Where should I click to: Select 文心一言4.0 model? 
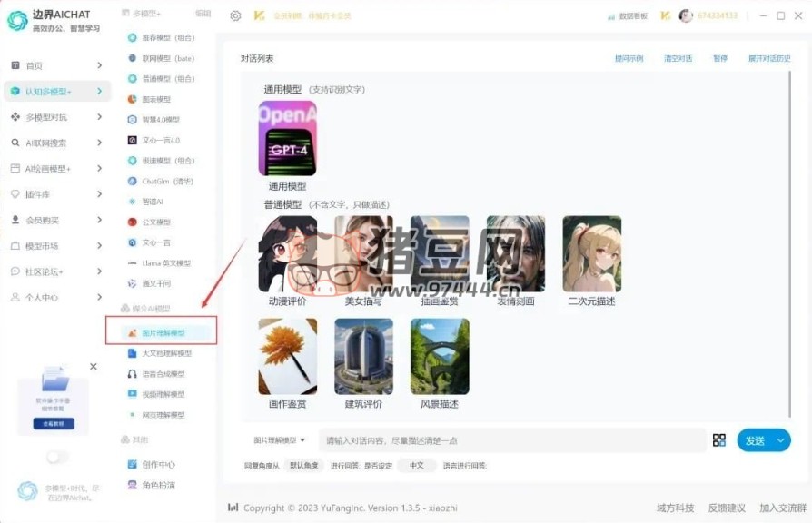coord(161,141)
